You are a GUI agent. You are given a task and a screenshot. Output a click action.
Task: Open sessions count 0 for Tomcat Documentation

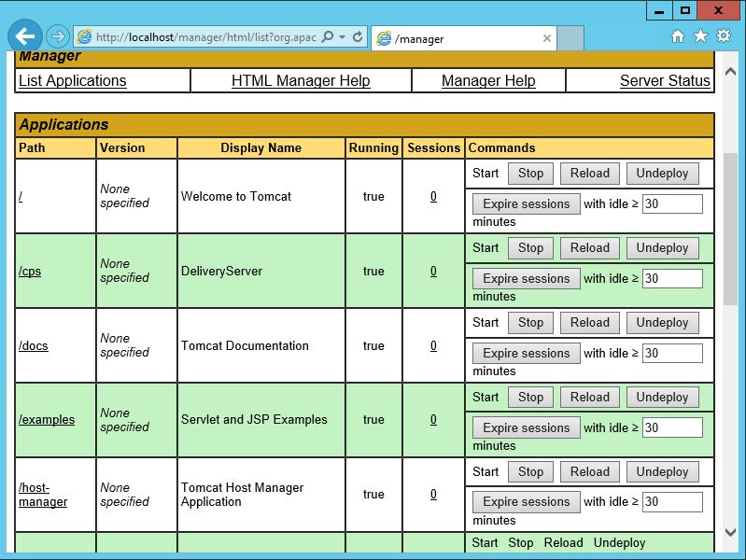click(433, 346)
